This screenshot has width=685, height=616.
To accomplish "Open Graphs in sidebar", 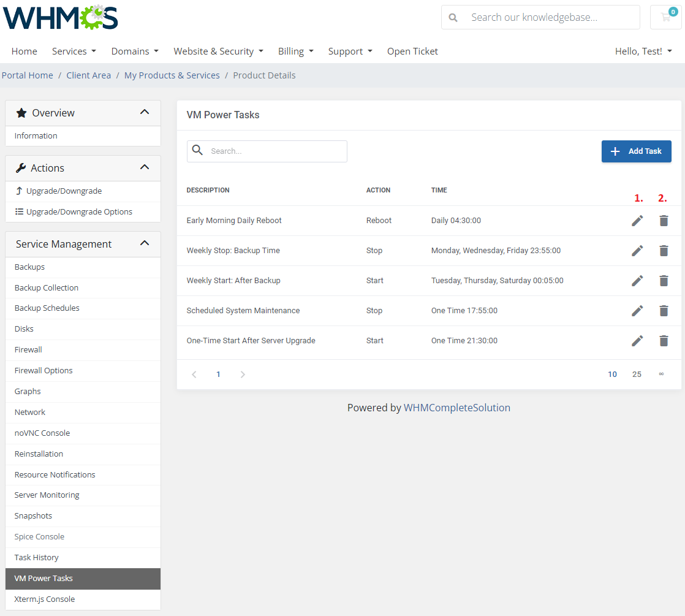I will tap(83, 392).
